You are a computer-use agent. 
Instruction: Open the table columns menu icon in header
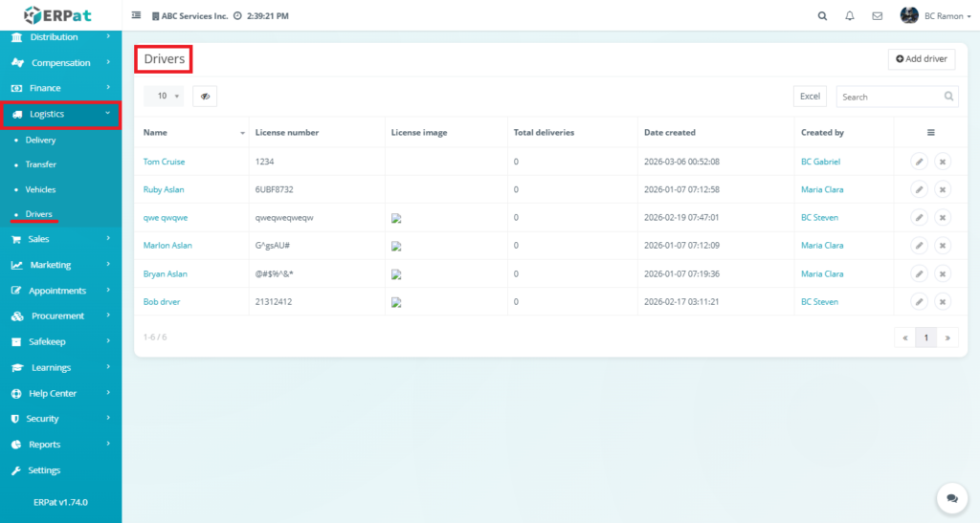click(930, 133)
